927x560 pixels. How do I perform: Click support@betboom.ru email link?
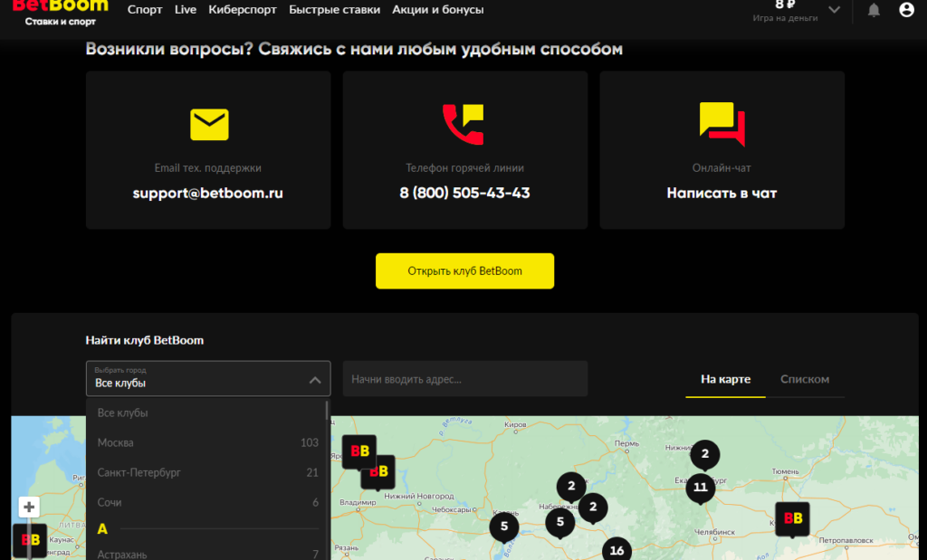pyautogui.click(x=208, y=194)
